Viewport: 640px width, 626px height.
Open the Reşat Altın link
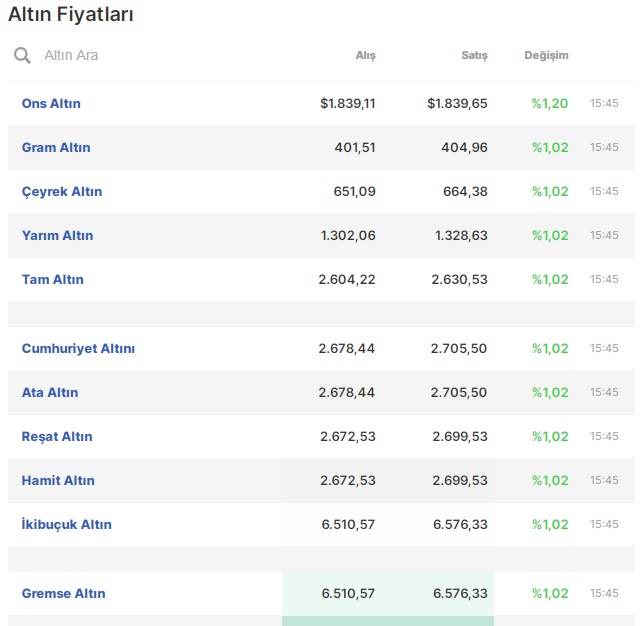click(x=57, y=436)
